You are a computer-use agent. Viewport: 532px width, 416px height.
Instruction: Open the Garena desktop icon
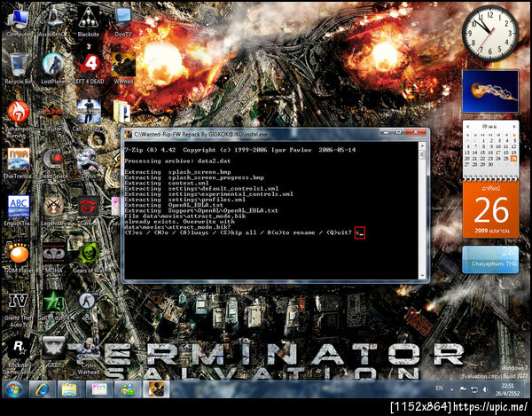pyautogui.click(x=88, y=209)
